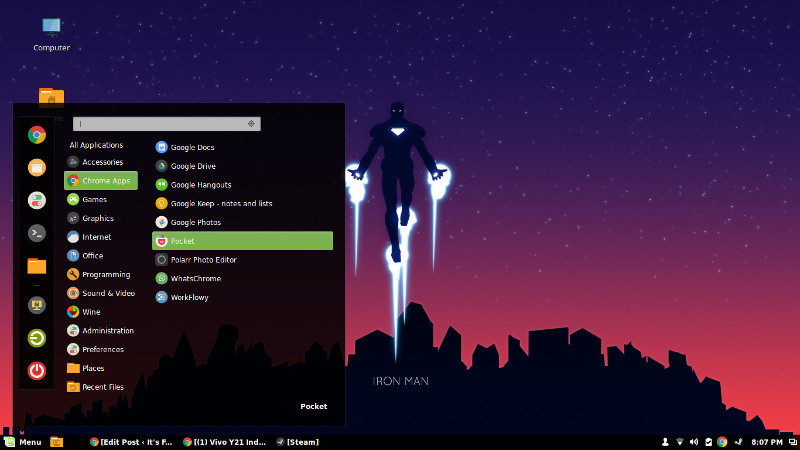Open the sound volume tray icon
Image resolution: width=800 pixels, height=450 pixels.
[x=694, y=442]
